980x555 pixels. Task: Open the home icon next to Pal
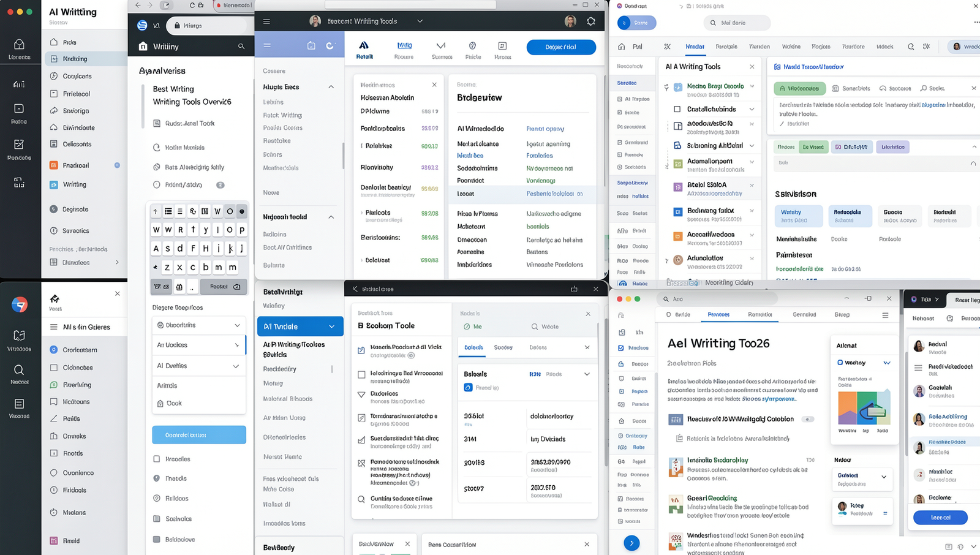click(622, 47)
